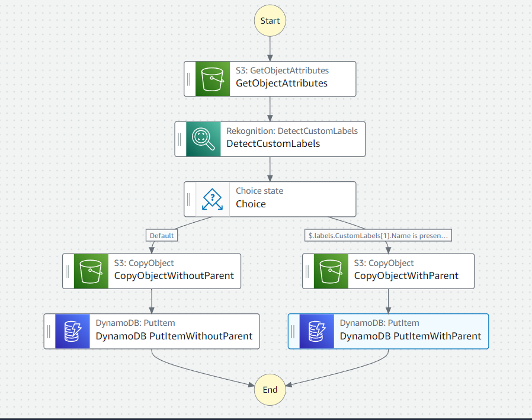Select the Choice state name text
Viewport: 532px width, 420px height.
click(251, 204)
